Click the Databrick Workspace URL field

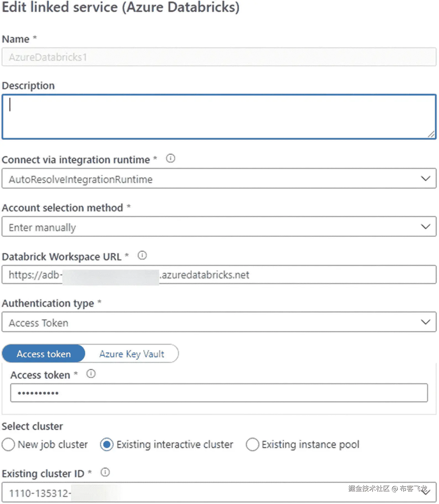[219, 275]
